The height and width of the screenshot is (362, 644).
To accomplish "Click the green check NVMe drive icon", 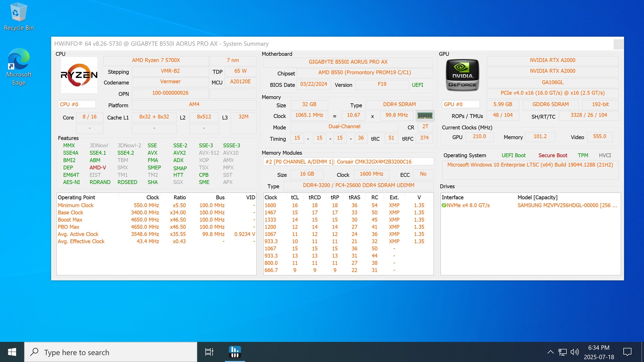I will point(444,205).
